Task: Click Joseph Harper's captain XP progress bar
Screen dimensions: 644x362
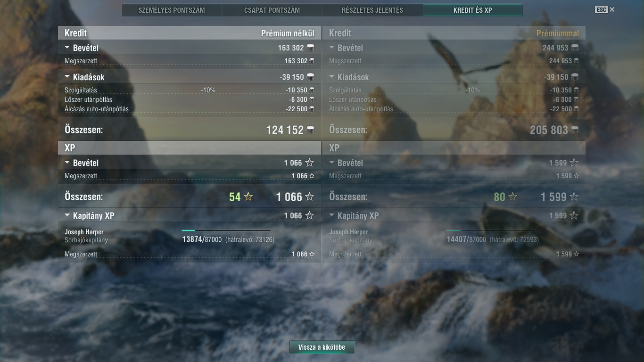Action: 226,230
